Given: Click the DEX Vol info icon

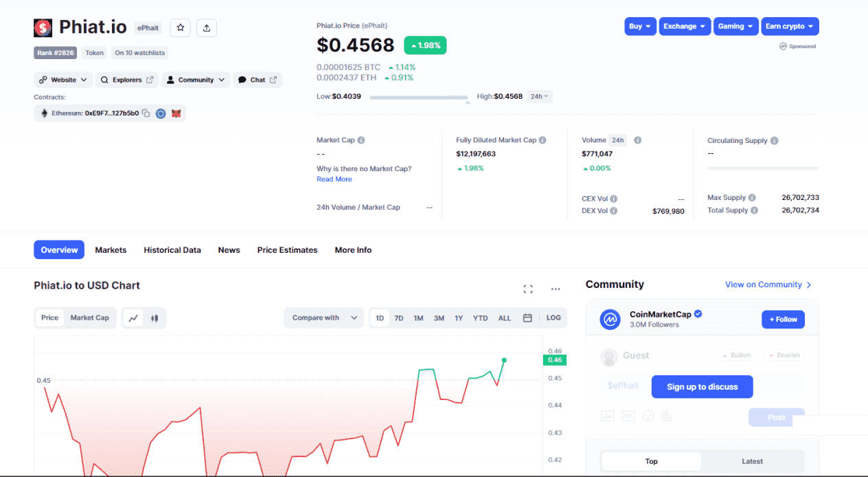Looking at the screenshot, I should tap(613, 211).
